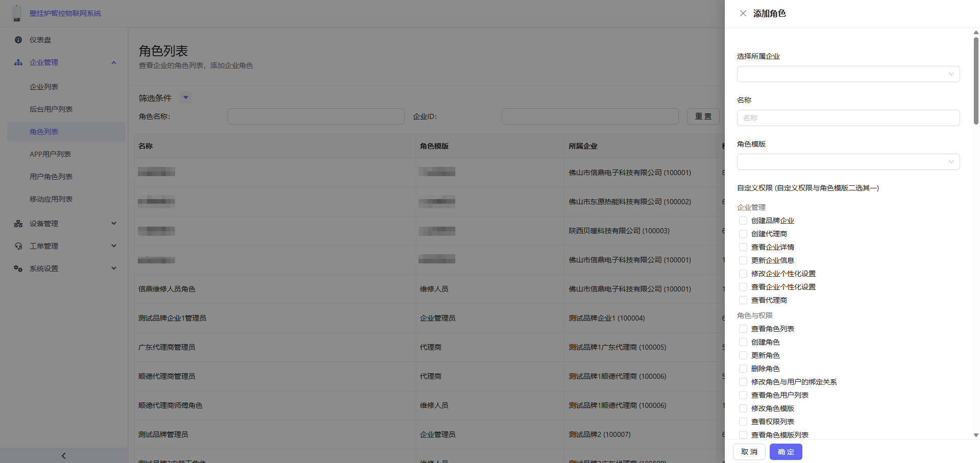
Task: Collapse sidebar using bottom left arrow icon
Action: (x=63, y=455)
